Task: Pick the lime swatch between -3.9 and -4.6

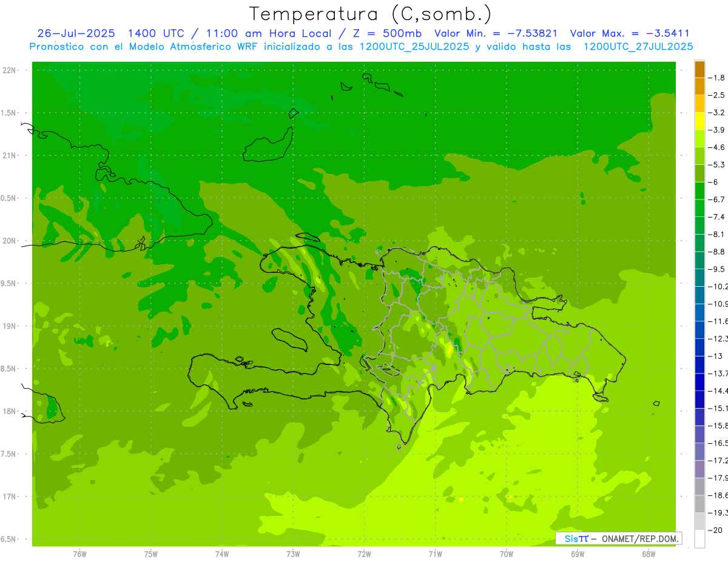Action: click(699, 138)
